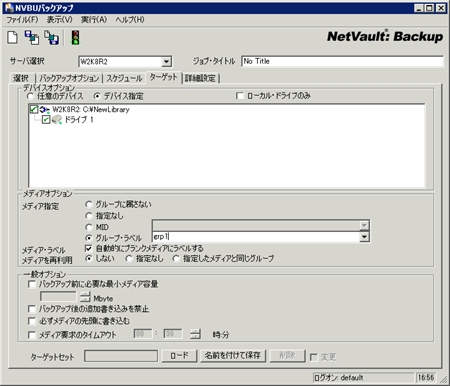450x386 pixels.
Task: Click the timeout minutes field
Action: (173, 334)
